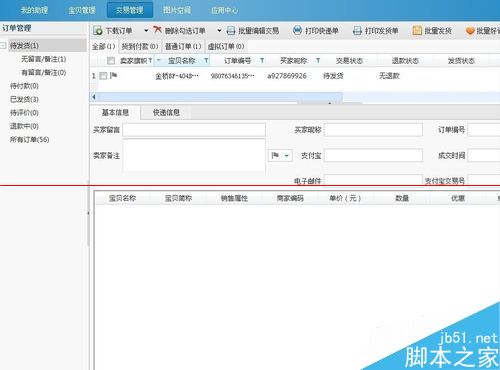Click the blue 打印快递单 printer icon
This screenshot has height=370, width=500.
pyautogui.click(x=297, y=30)
